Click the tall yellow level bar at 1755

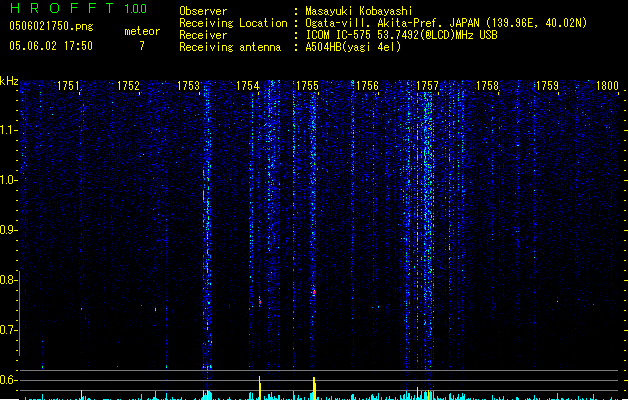point(314,388)
